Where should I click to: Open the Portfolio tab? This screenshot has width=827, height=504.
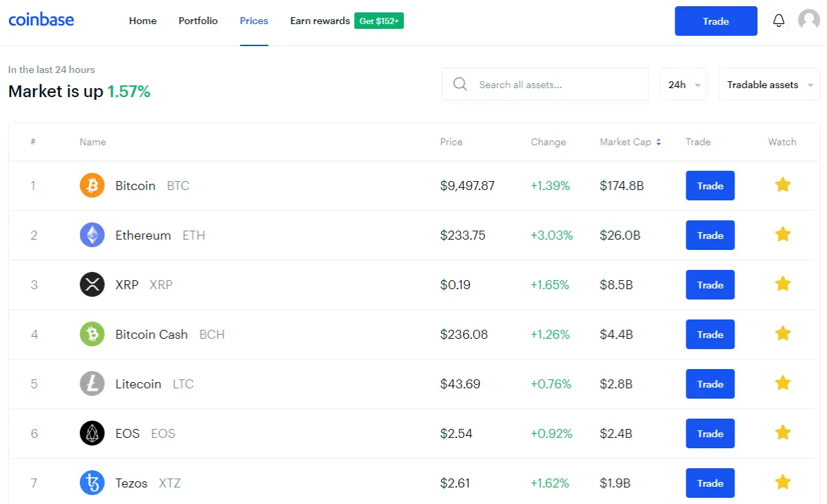coord(198,21)
